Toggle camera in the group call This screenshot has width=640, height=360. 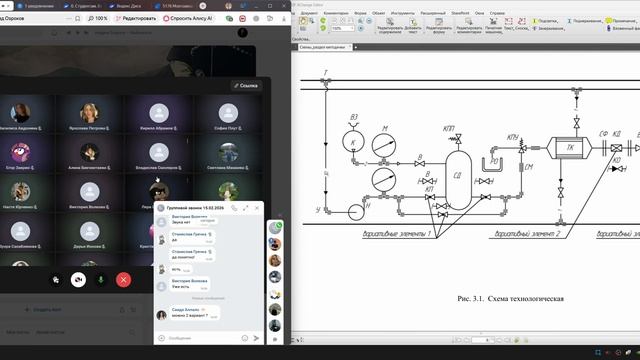pos(78,280)
